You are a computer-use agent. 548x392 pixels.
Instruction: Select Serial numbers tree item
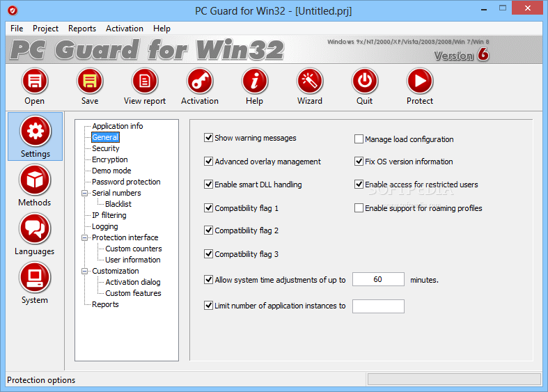(116, 193)
